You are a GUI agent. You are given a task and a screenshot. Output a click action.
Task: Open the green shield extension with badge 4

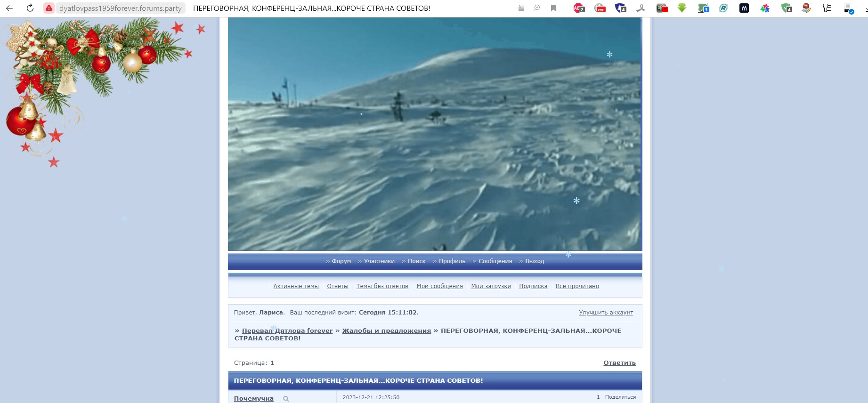coord(786,8)
